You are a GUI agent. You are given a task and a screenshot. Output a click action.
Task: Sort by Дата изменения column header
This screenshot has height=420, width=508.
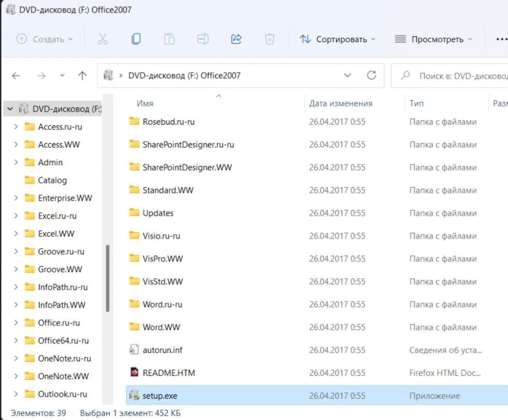pyautogui.click(x=340, y=103)
